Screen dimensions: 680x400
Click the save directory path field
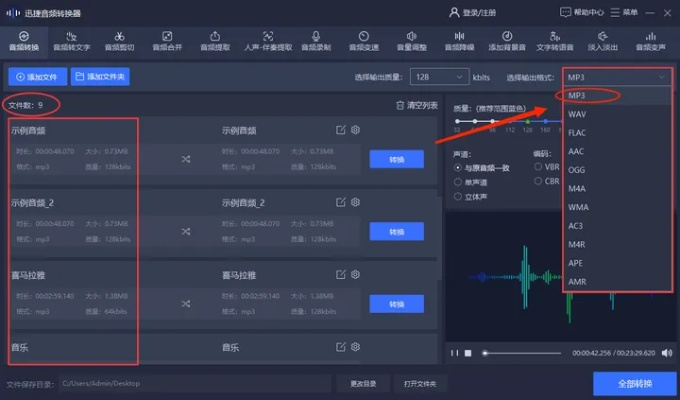click(195, 384)
